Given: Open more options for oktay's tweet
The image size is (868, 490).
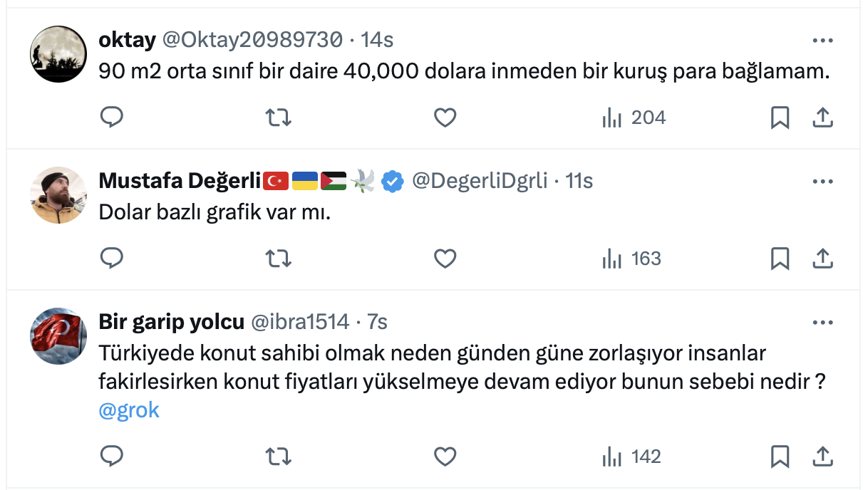Looking at the screenshot, I should tap(823, 41).
